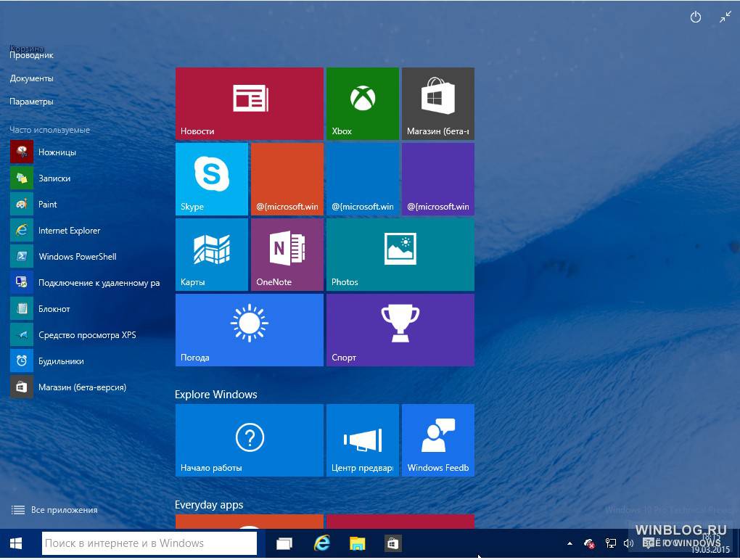The height and width of the screenshot is (560, 740).
Task: Open Проводник file explorer link
Action: coord(32,55)
